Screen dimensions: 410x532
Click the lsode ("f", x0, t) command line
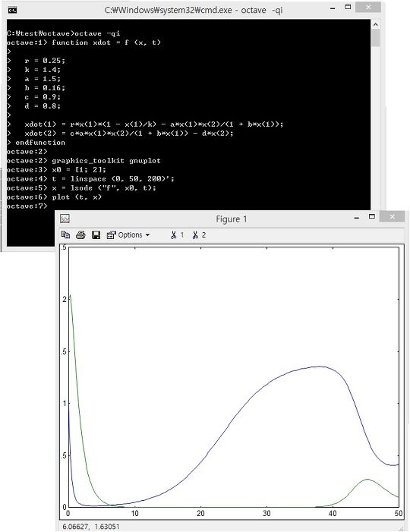click(x=81, y=188)
